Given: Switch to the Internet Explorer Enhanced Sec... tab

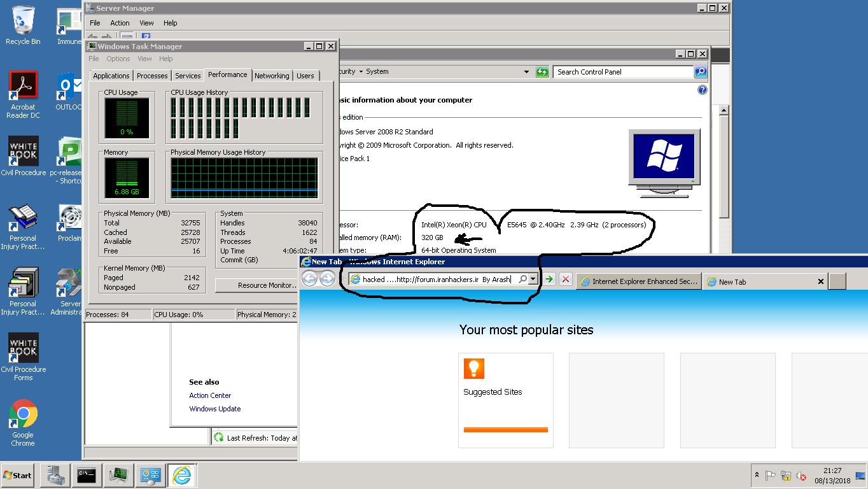Looking at the screenshot, I should [639, 281].
